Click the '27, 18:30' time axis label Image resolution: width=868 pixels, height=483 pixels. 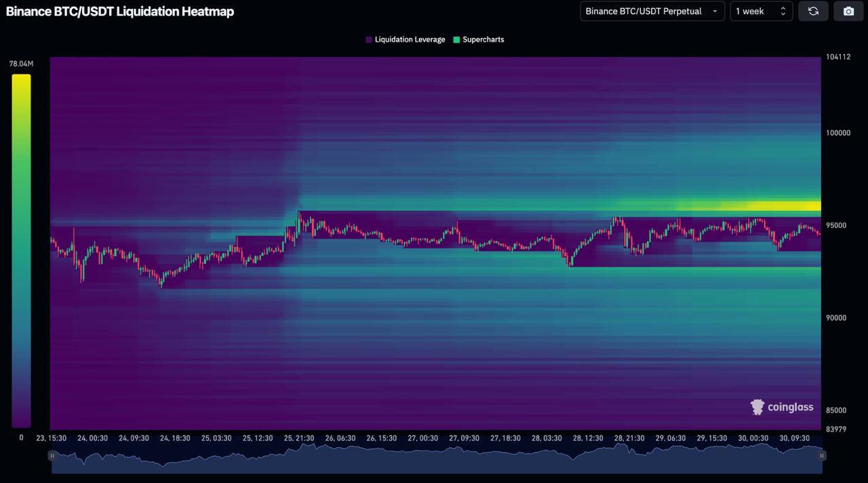[x=506, y=438]
